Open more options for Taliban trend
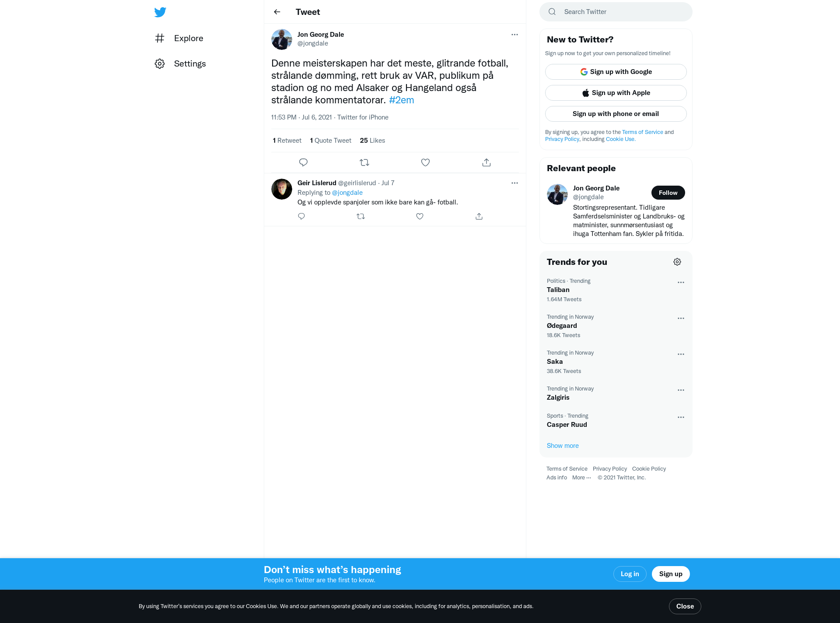This screenshot has height=623, width=840. (x=681, y=282)
